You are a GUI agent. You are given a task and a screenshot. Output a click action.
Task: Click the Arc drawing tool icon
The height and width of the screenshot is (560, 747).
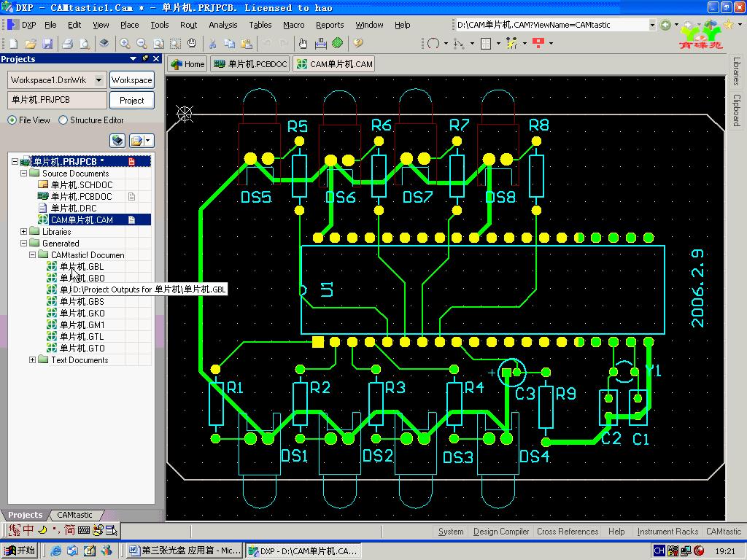pos(433,44)
